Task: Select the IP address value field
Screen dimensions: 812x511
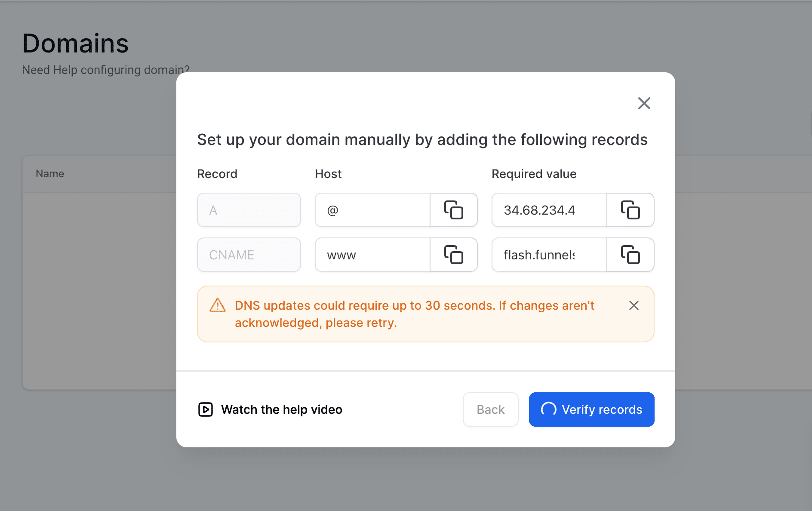Action: 549,210
